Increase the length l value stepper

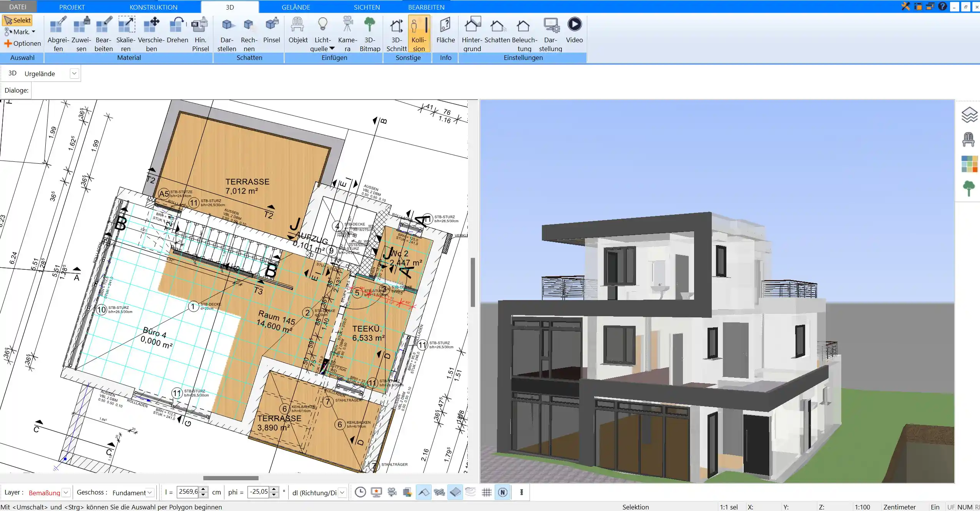click(204, 489)
